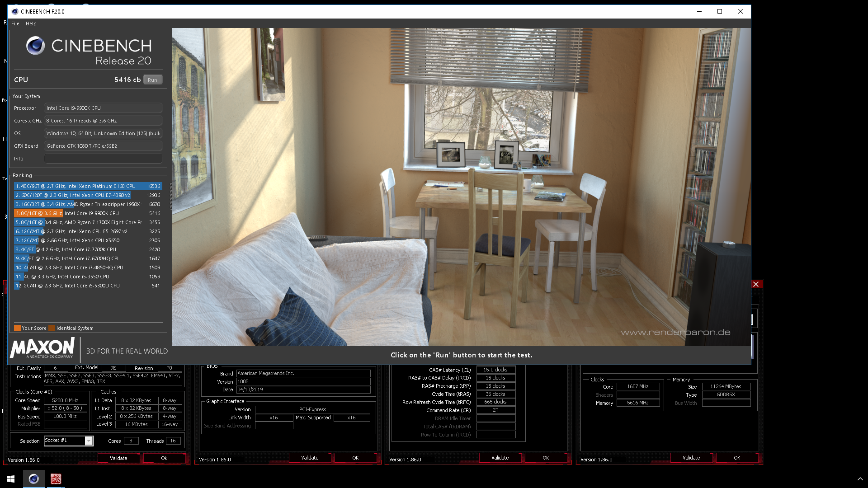
Task: Click the BIOS Date 04/10/2019 field
Action: pyautogui.click(x=303, y=389)
